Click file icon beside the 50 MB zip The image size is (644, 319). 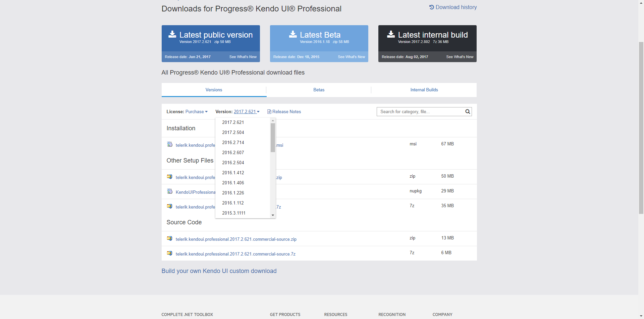(170, 177)
